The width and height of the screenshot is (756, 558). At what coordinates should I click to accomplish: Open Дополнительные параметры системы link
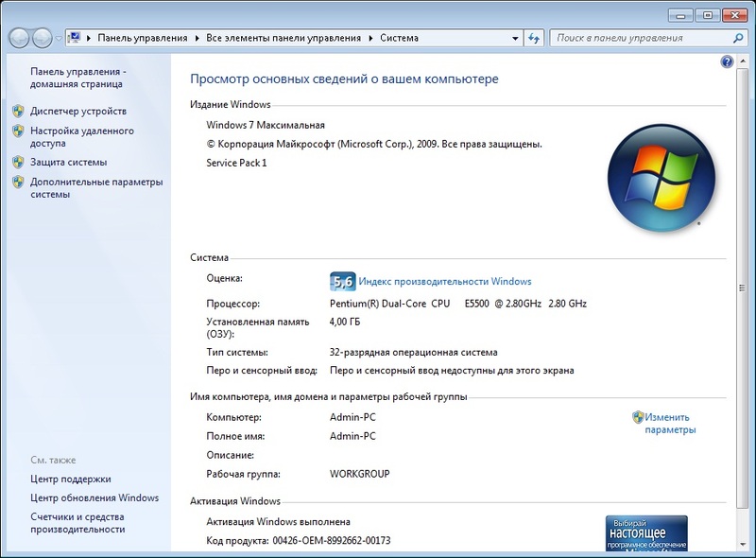click(x=96, y=188)
